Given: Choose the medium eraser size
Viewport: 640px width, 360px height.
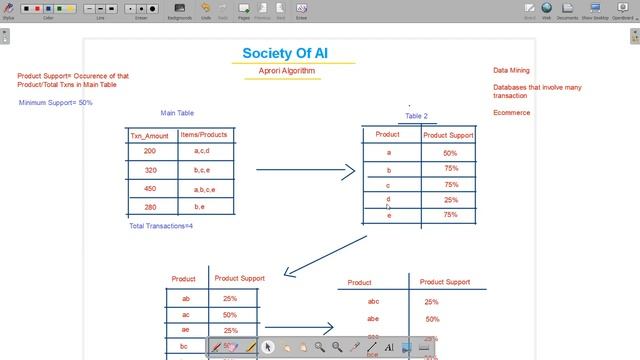Looking at the screenshot, I should click(141, 9).
